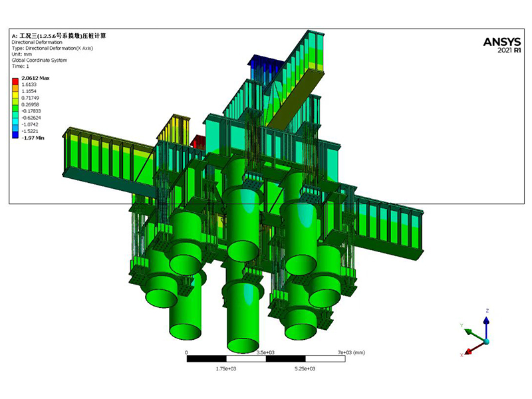
Task: Select the red legend band for maximum deformation
Action: [15, 81]
